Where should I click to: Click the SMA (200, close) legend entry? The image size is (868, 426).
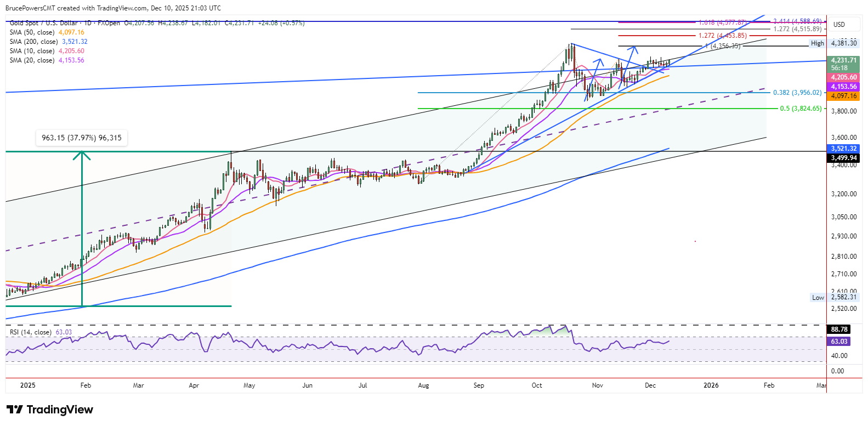pos(49,42)
